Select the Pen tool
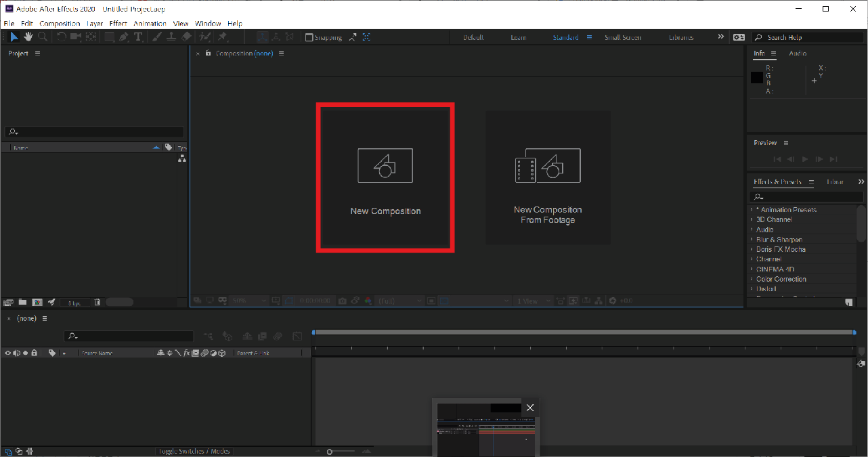 tap(124, 37)
